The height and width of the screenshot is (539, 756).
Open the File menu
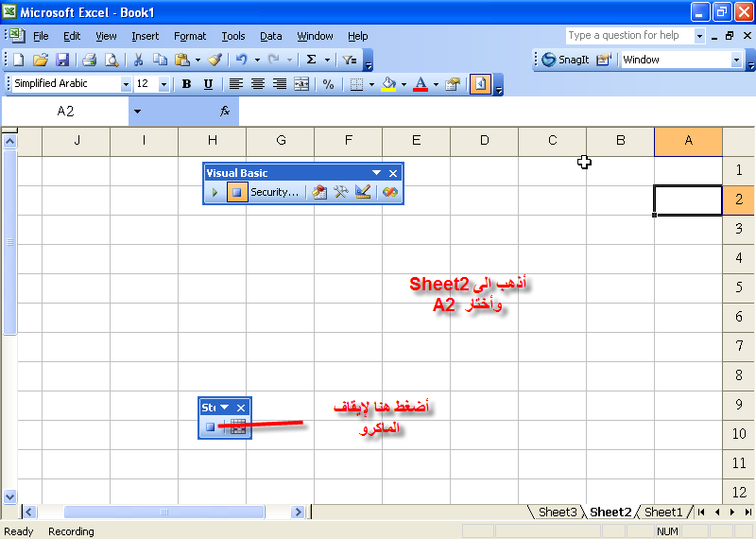pyautogui.click(x=41, y=36)
